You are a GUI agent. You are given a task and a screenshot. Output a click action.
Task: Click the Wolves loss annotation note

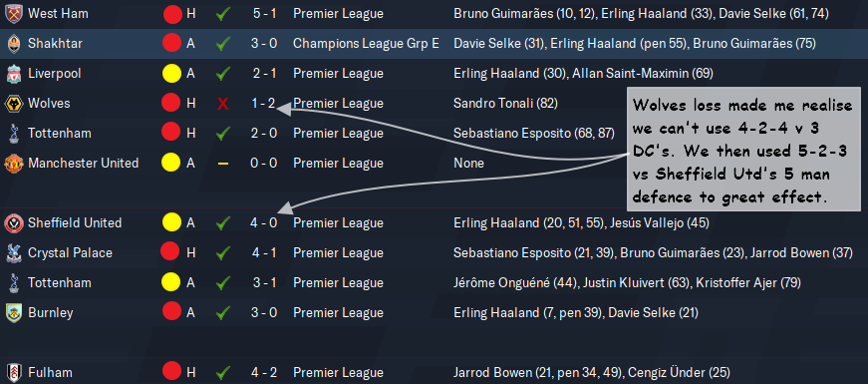pos(743,149)
